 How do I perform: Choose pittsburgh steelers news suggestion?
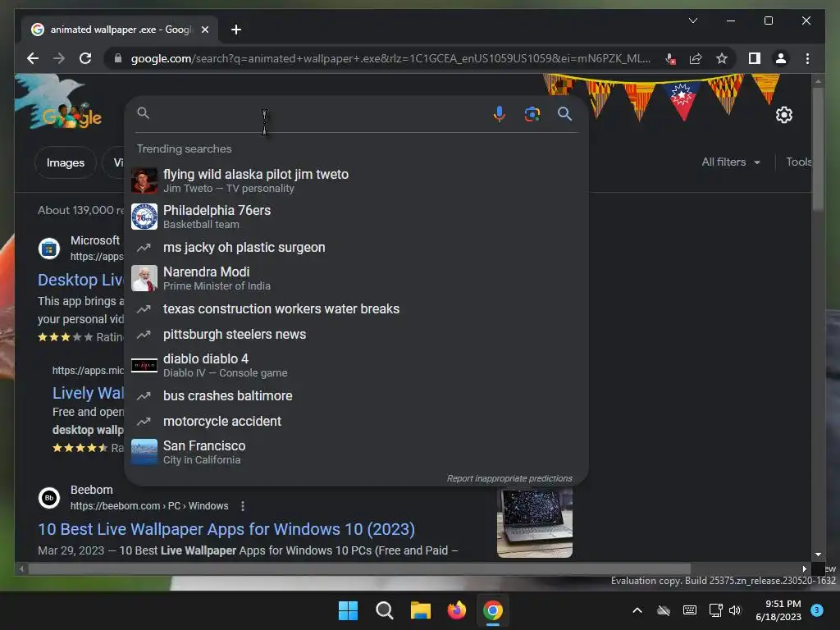click(356, 335)
